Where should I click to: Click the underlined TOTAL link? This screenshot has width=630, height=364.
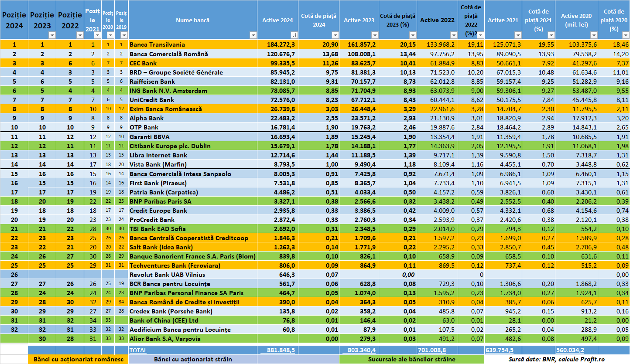click(x=138, y=350)
